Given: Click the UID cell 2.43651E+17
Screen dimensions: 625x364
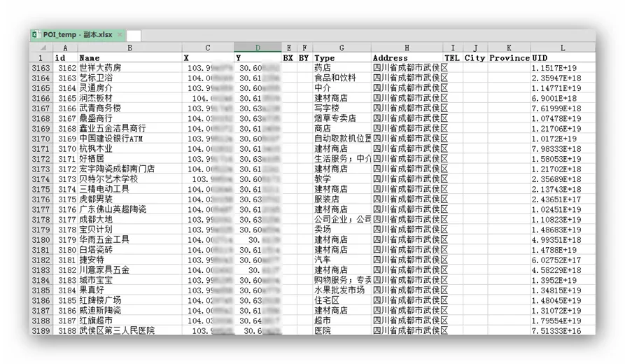Looking at the screenshot, I should pos(563,199).
